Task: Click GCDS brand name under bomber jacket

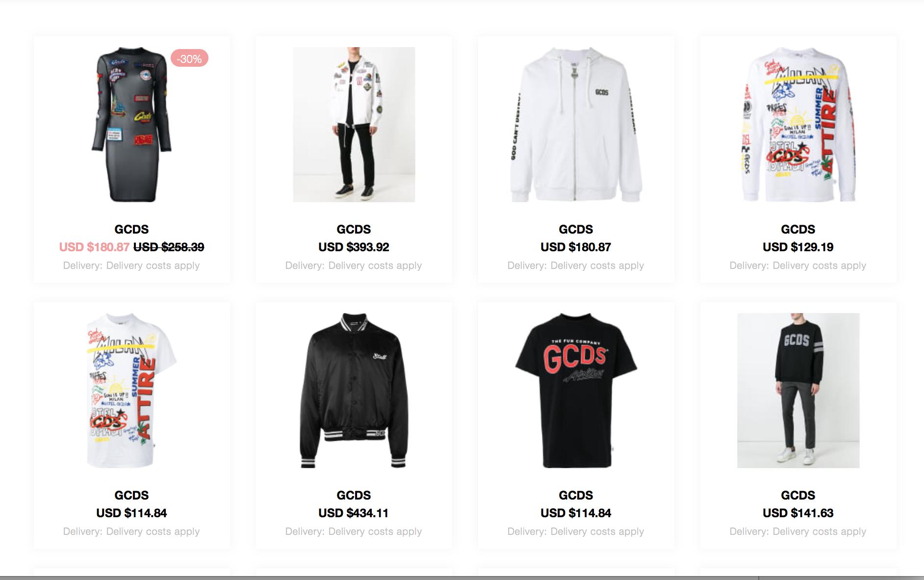Action: [354, 495]
